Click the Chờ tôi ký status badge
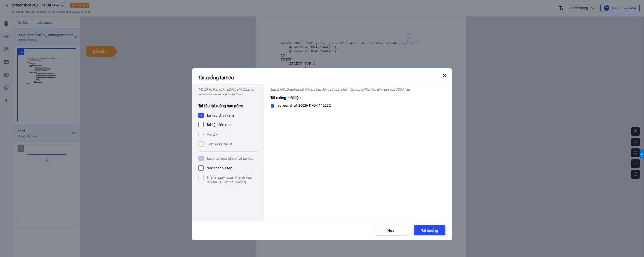The width and height of the screenshot is (644, 257). pos(80,5)
